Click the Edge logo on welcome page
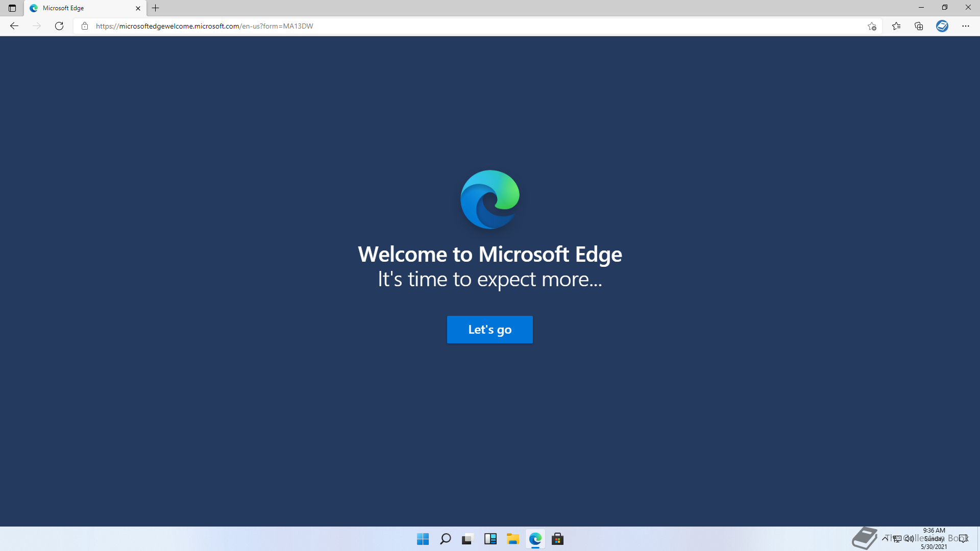Viewport: 980px width, 551px height. click(x=490, y=199)
